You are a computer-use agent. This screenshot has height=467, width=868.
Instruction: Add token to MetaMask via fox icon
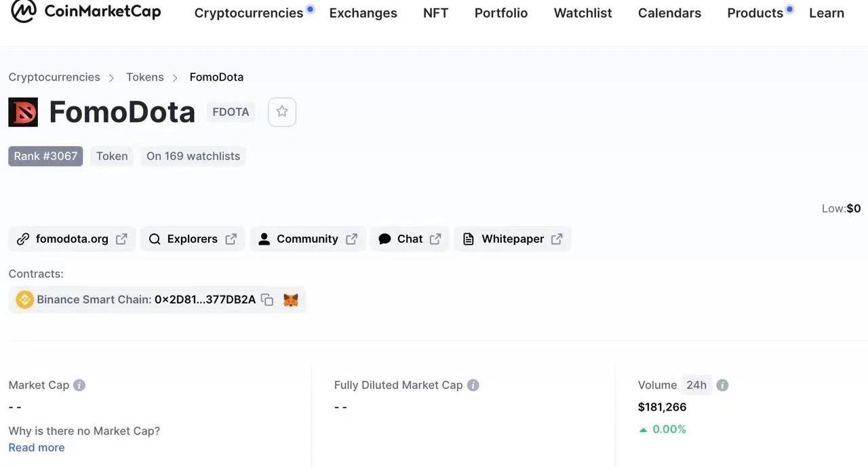pyautogui.click(x=291, y=300)
